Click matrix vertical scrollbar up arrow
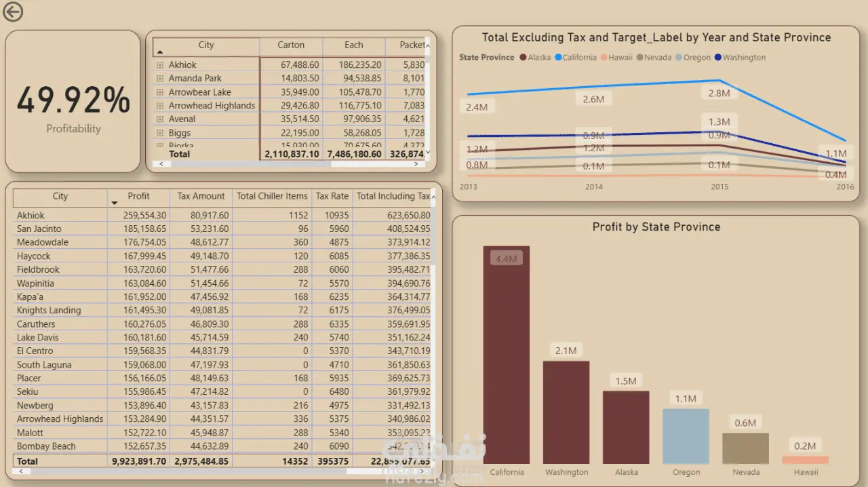Viewport: 868px width, 487px height. click(x=427, y=45)
